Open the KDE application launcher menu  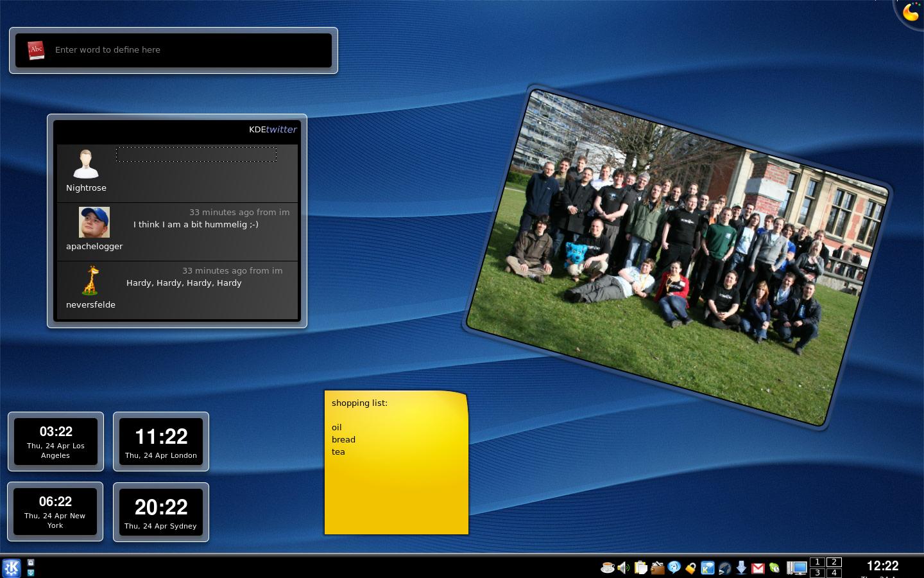[12, 568]
